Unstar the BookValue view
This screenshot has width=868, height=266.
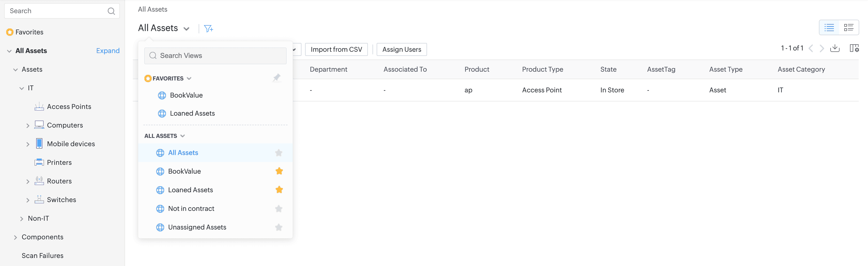click(x=279, y=171)
